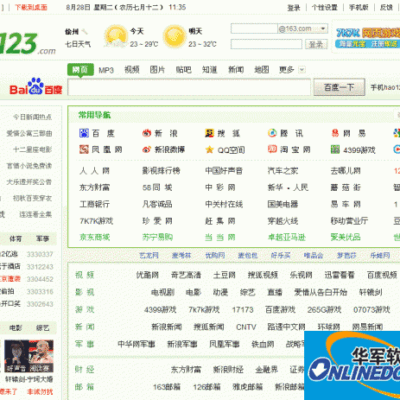The width and height of the screenshot is (400, 400).
Task: Select the 军事 tab in the sidebar
Action: (43, 239)
